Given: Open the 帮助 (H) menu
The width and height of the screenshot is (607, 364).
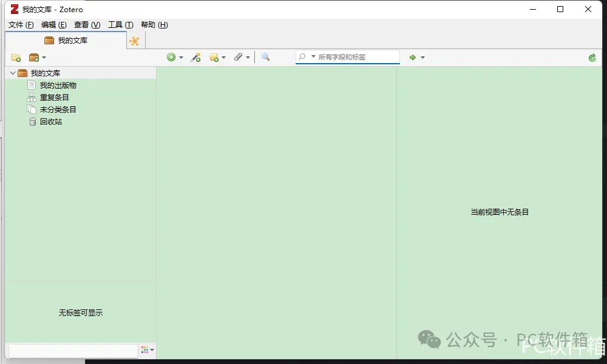Looking at the screenshot, I should pos(154,25).
